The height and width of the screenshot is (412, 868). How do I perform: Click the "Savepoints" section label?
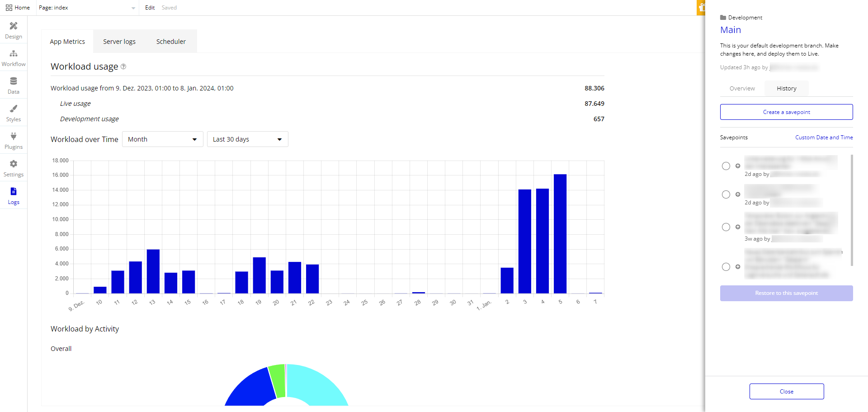pyautogui.click(x=734, y=137)
